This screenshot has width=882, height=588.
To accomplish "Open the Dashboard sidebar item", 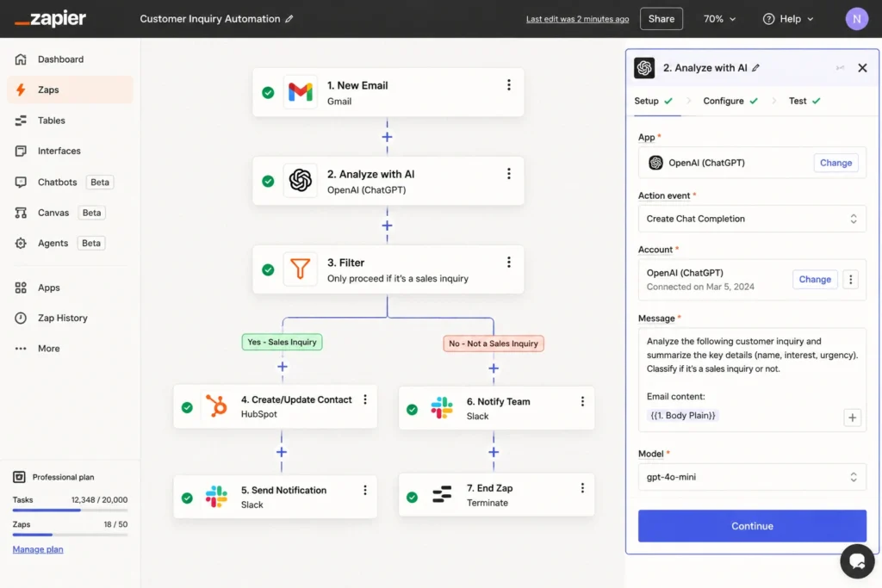I will (x=70, y=59).
